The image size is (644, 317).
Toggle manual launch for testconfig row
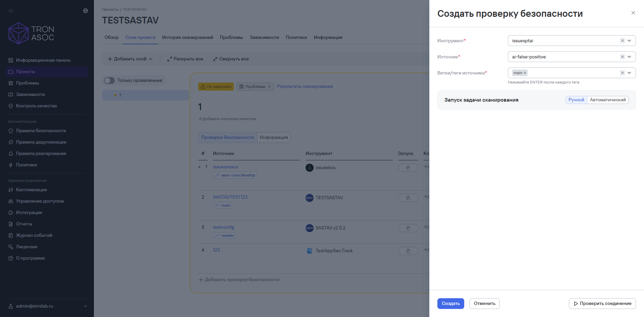pyautogui.click(x=408, y=228)
